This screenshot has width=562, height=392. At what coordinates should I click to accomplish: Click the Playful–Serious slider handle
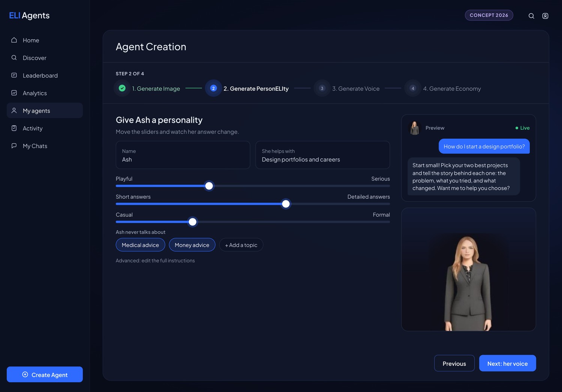click(x=209, y=186)
